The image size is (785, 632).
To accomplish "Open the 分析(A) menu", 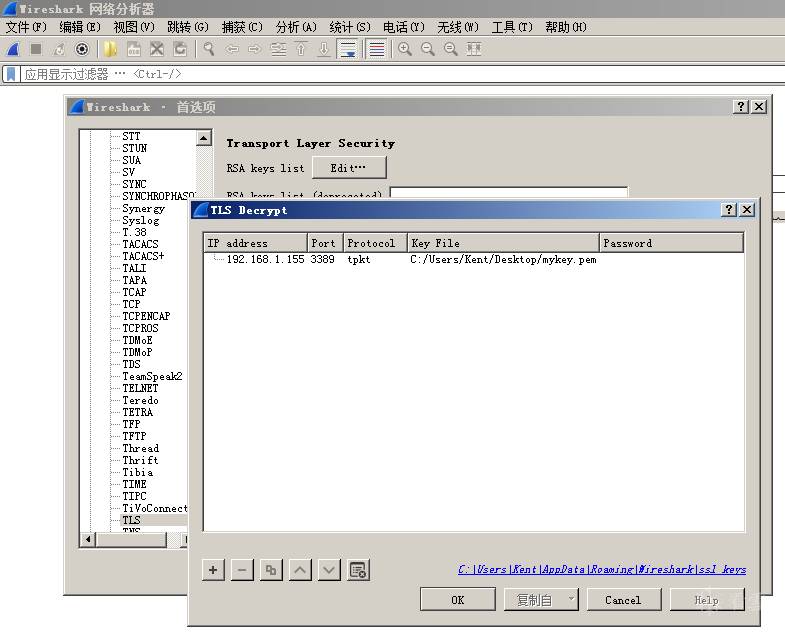I will click(296, 27).
